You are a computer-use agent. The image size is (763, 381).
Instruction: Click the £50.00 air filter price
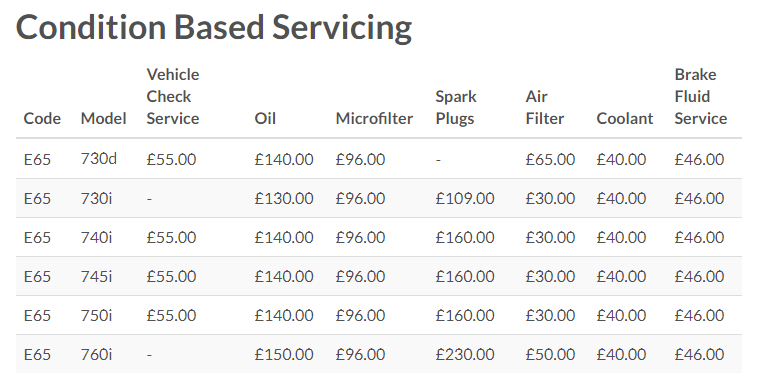[550, 354]
